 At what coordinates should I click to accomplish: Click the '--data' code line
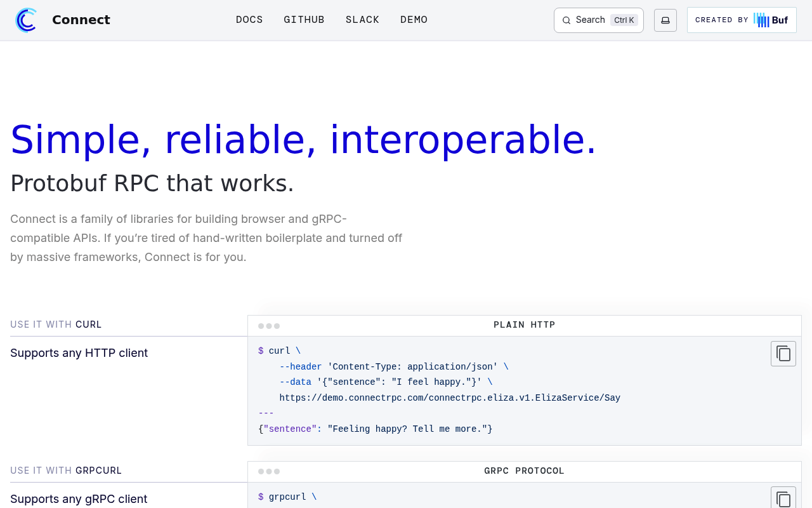pyautogui.click(x=386, y=382)
